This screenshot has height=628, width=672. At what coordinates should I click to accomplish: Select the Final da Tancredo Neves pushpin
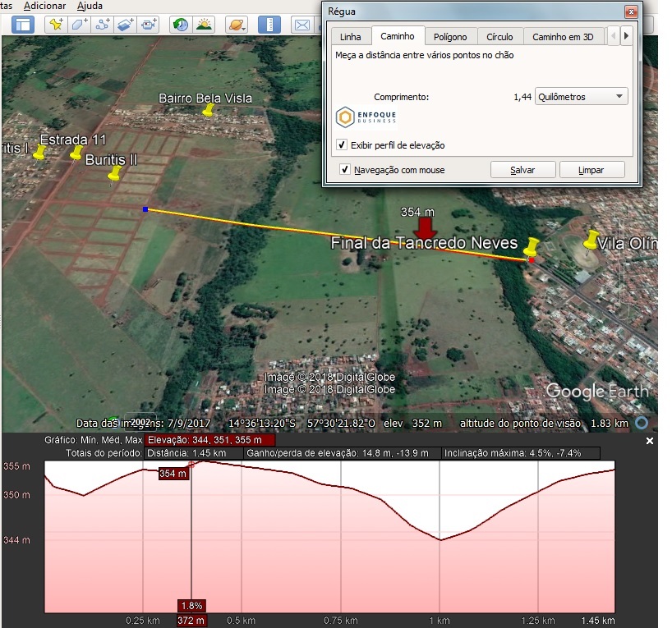click(x=532, y=248)
